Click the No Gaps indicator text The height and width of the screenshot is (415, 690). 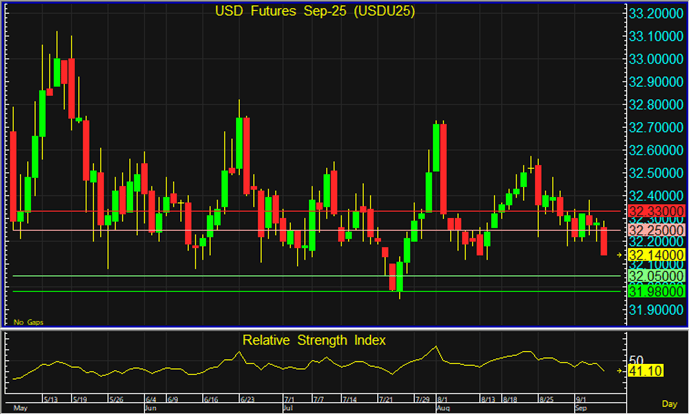[25, 322]
